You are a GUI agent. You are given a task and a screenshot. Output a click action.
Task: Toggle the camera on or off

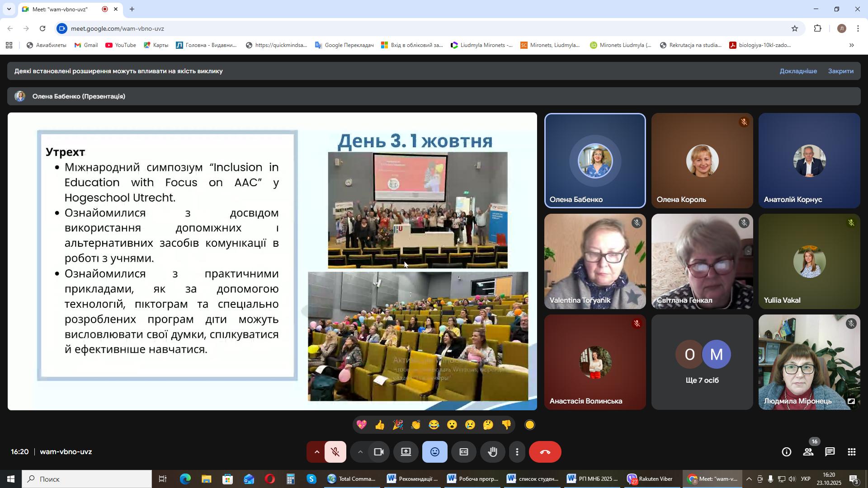(379, 452)
